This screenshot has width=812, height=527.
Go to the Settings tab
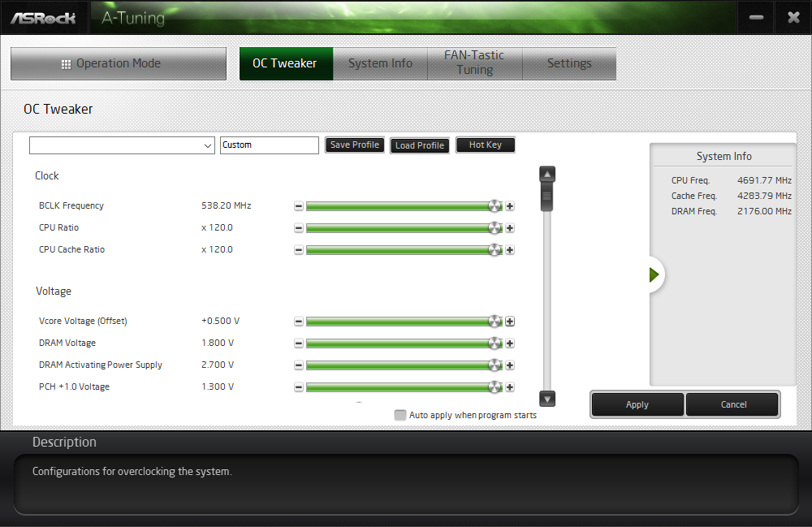pyautogui.click(x=569, y=63)
